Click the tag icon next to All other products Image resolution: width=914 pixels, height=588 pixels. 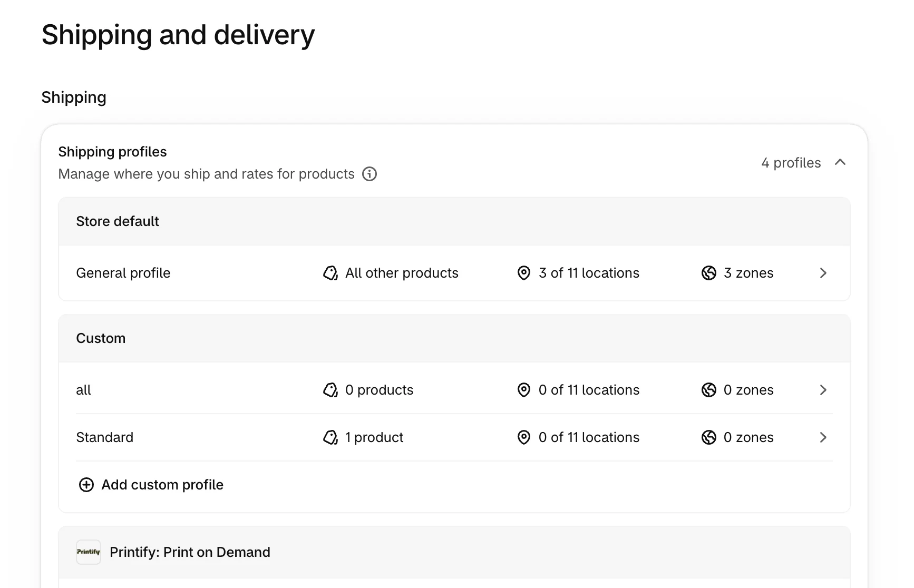[x=330, y=273]
